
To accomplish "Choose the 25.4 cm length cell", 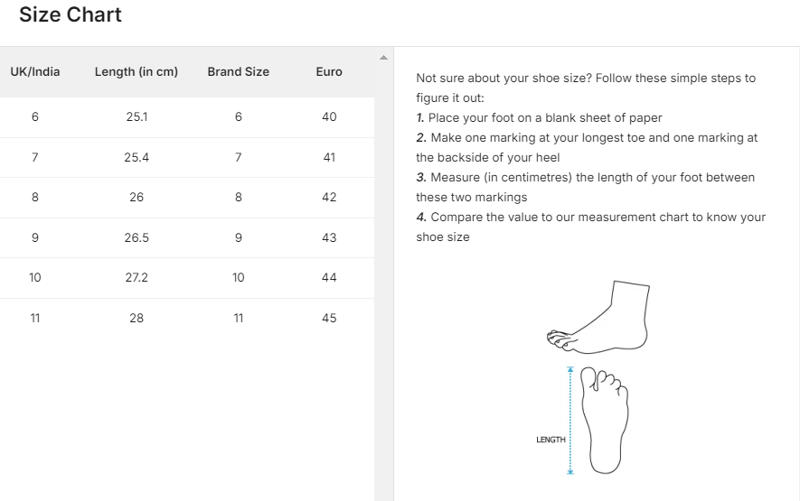I will click(x=136, y=157).
